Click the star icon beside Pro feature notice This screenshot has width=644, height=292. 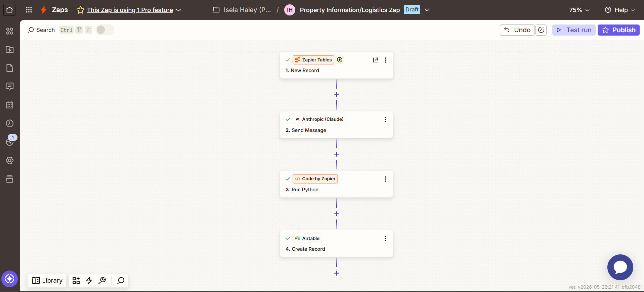(80, 10)
